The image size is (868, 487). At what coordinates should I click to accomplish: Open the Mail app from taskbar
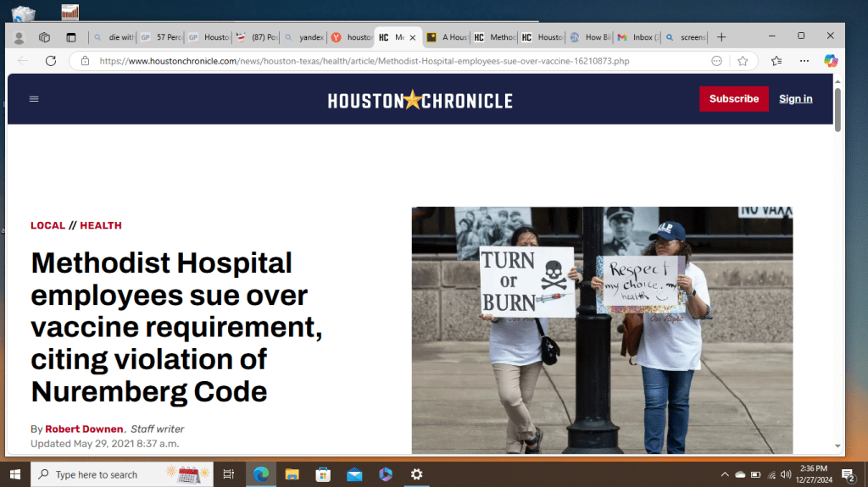coord(354,474)
